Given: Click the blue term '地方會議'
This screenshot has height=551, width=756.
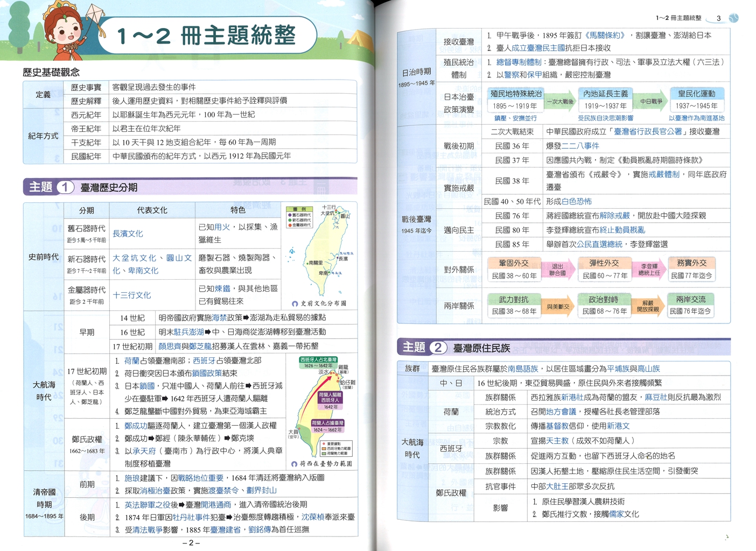Looking at the screenshot, I should pos(561,412).
